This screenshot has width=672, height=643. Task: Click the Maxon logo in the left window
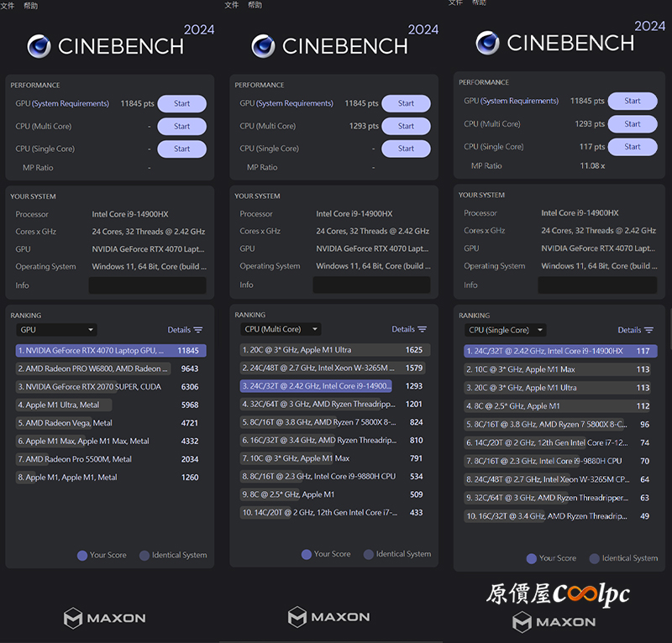[x=104, y=618]
